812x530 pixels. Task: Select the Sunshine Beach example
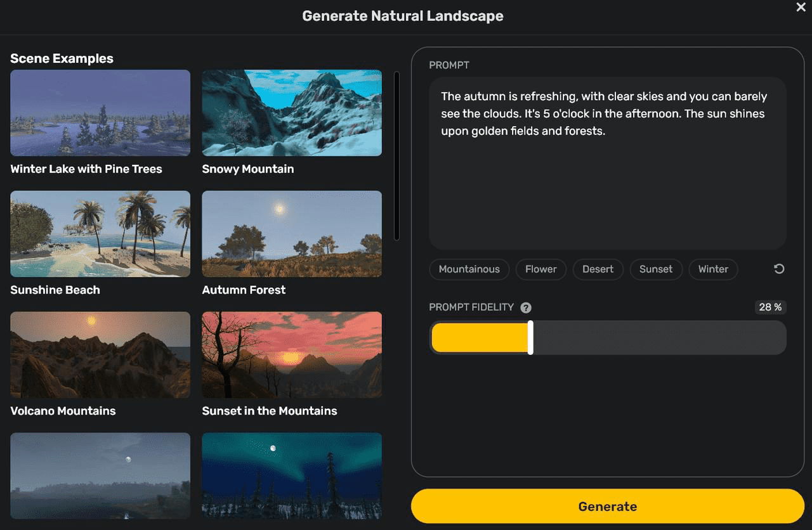(100, 233)
